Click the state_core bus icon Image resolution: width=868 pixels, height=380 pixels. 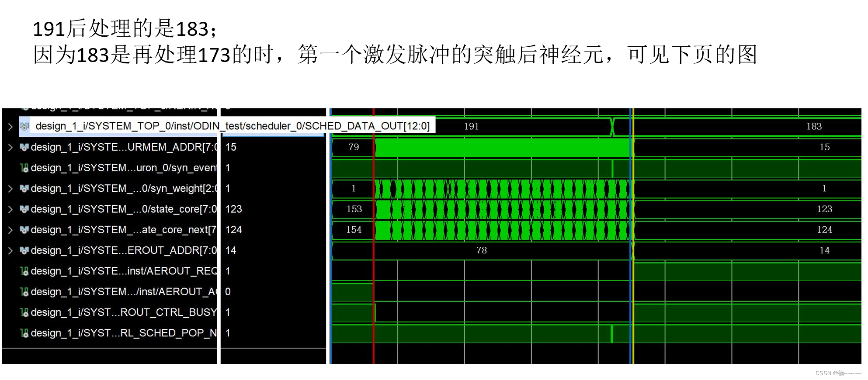coord(24,209)
